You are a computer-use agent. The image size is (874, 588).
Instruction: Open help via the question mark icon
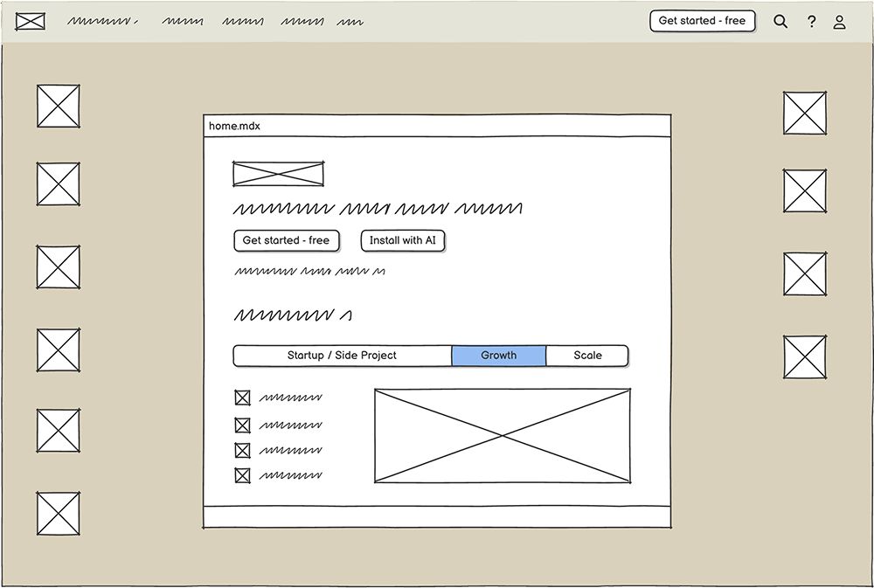(x=811, y=22)
